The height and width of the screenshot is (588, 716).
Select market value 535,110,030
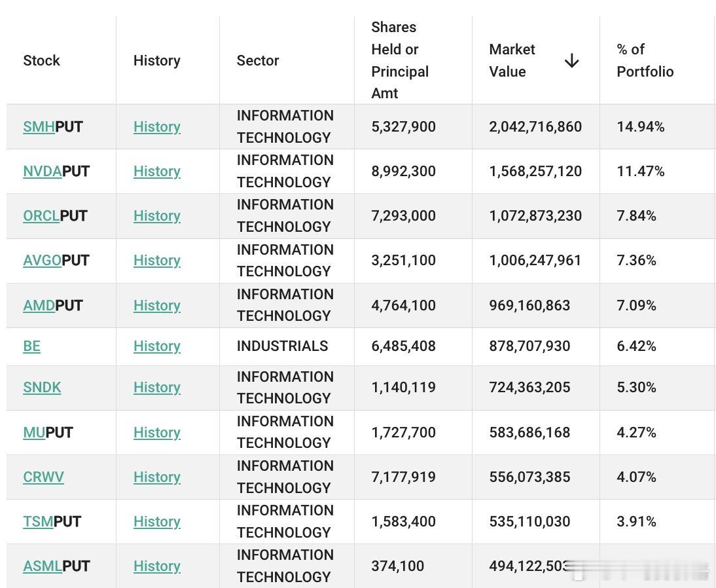[x=529, y=521]
